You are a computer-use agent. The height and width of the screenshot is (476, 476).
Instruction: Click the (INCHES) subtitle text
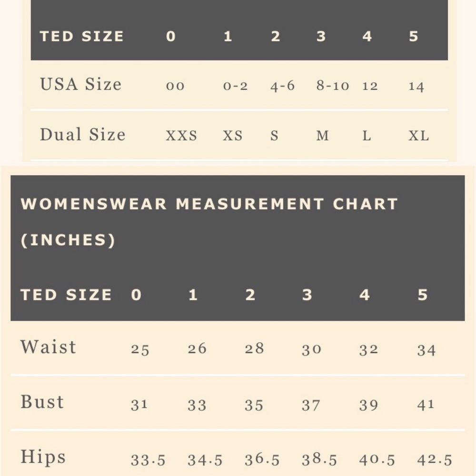coord(68,240)
